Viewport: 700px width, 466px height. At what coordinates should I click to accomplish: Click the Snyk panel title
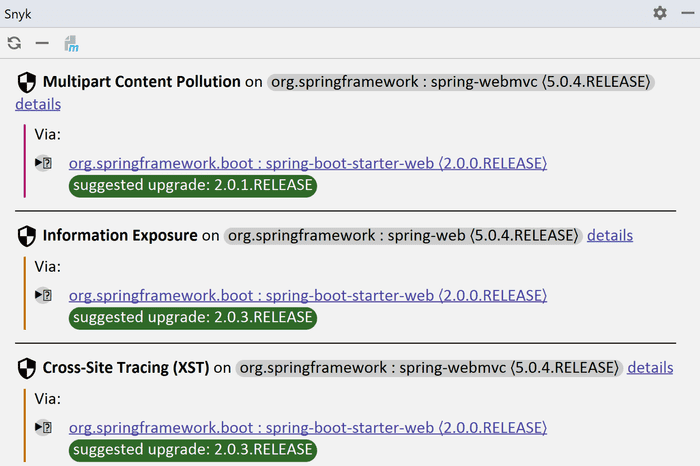[x=18, y=13]
